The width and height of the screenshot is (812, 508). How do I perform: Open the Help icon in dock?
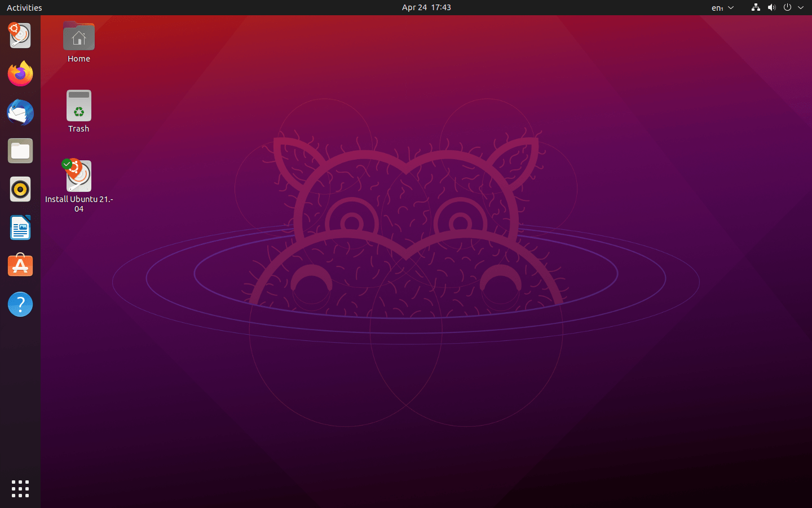20,304
